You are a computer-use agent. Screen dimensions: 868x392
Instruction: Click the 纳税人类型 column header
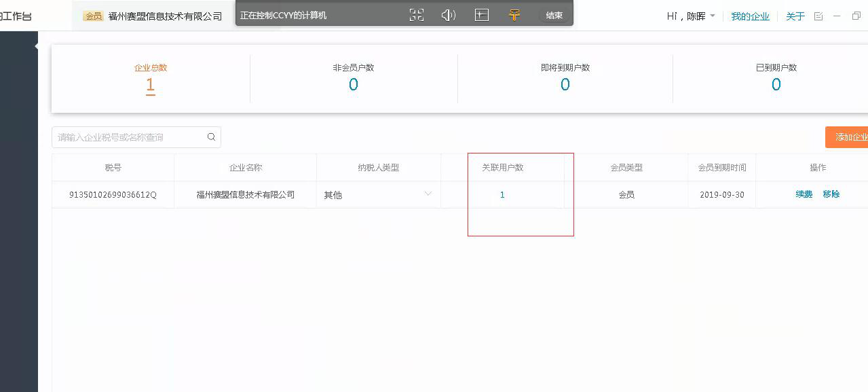tap(379, 168)
